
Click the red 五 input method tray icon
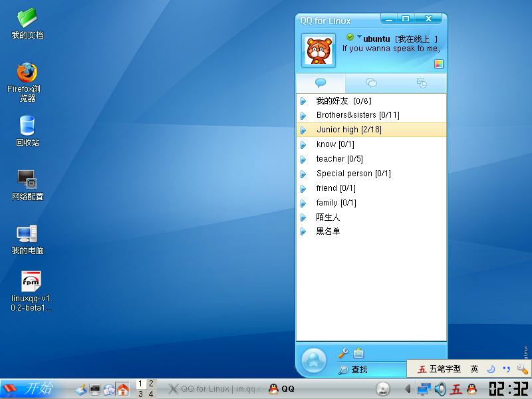tap(456, 389)
